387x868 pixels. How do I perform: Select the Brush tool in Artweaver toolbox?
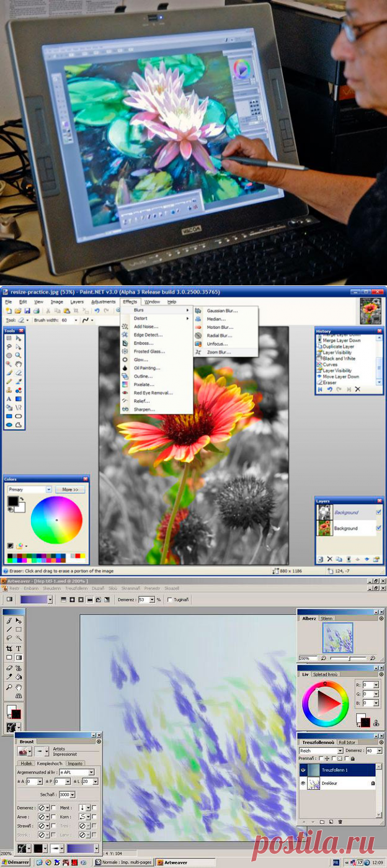click(x=9, y=620)
